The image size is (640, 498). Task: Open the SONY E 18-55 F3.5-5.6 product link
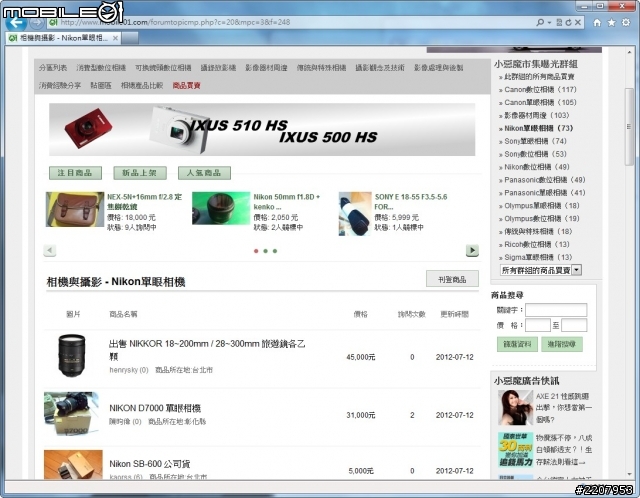pyautogui.click(x=411, y=202)
